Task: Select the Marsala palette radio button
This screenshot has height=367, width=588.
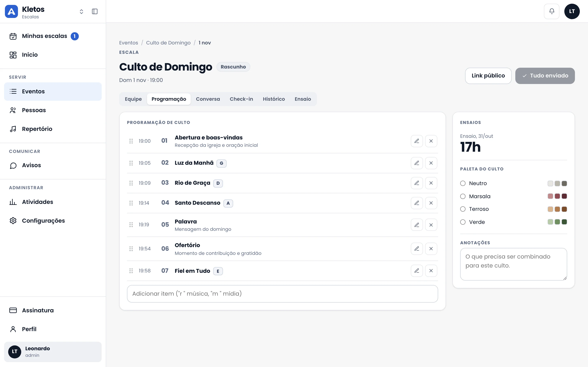Action: (x=463, y=196)
